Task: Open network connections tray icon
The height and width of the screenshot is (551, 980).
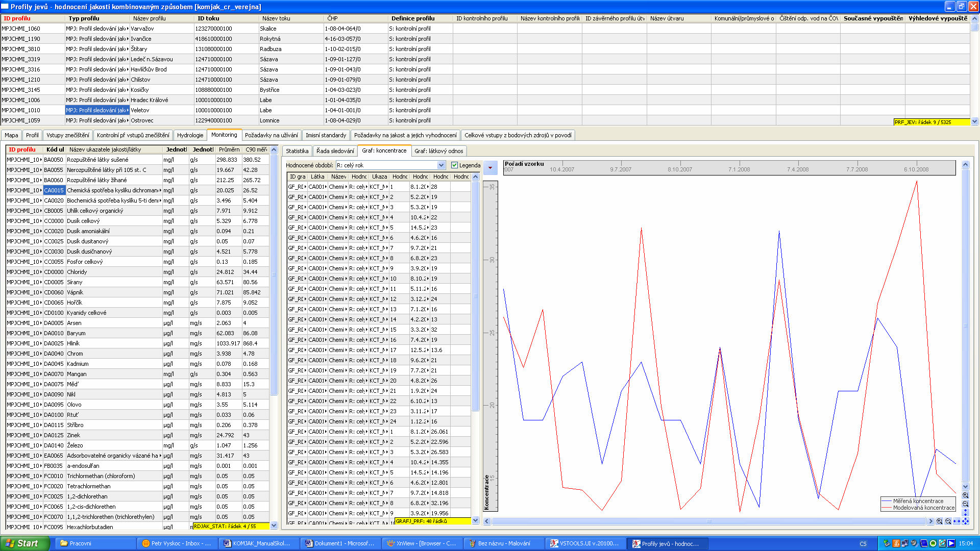Action: click(905, 543)
